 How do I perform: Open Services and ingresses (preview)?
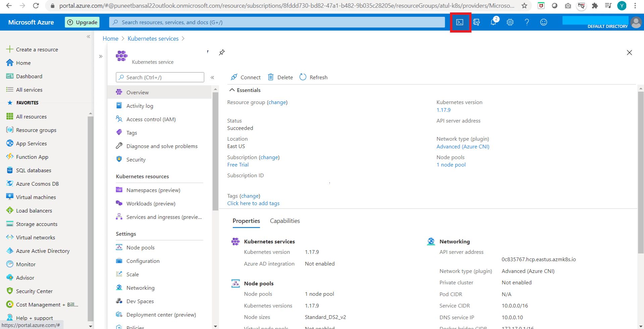pyautogui.click(x=159, y=217)
